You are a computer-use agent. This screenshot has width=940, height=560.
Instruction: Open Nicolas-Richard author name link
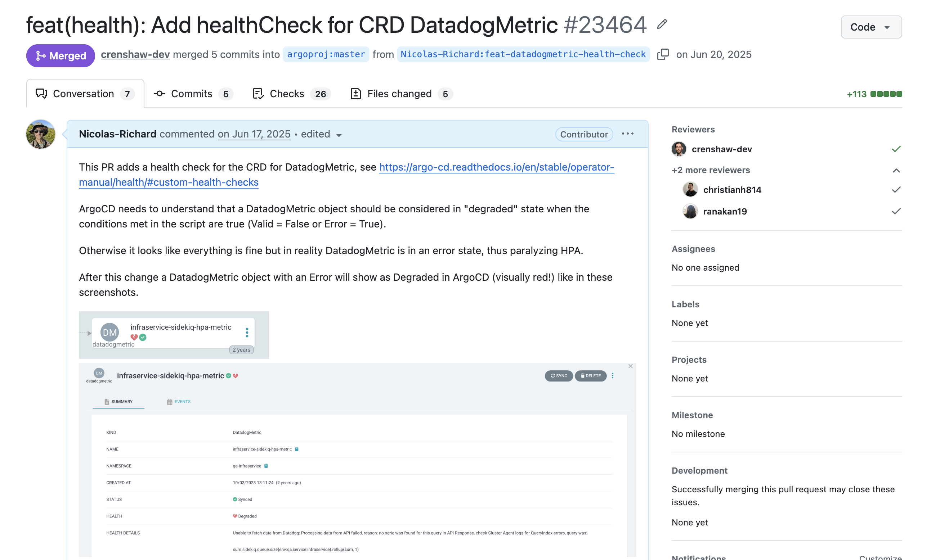tap(117, 134)
